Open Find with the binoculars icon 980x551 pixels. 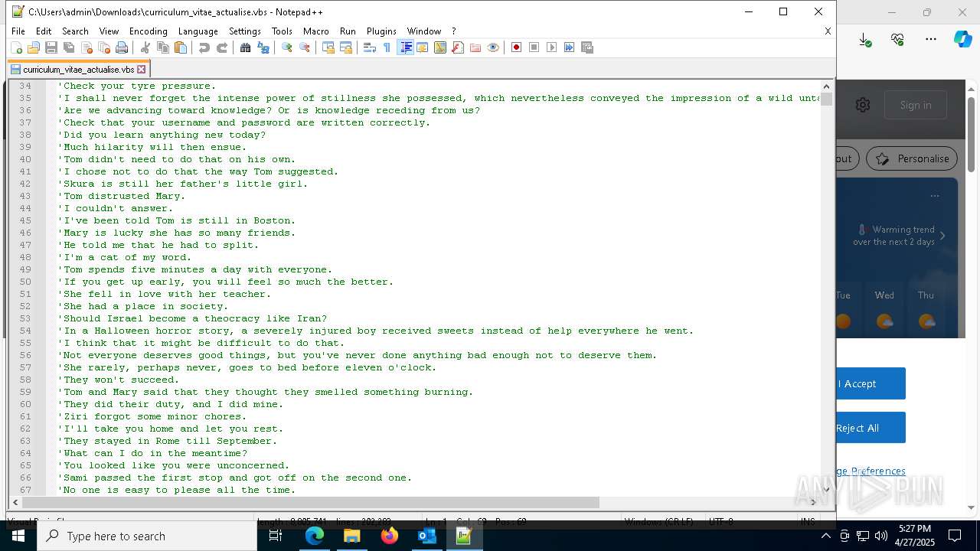(246, 47)
